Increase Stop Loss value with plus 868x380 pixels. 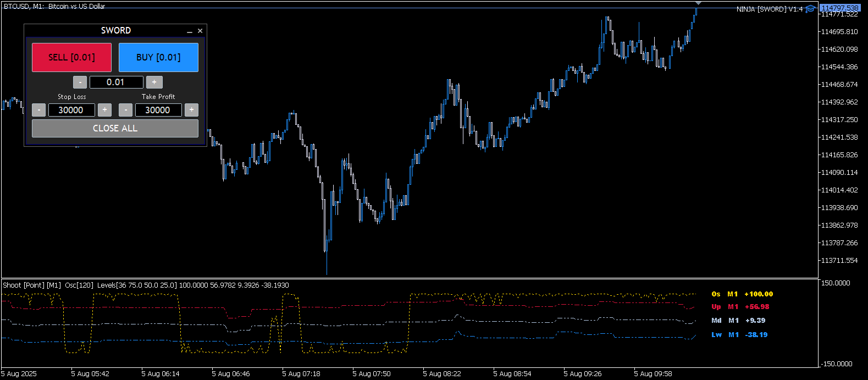tap(104, 110)
